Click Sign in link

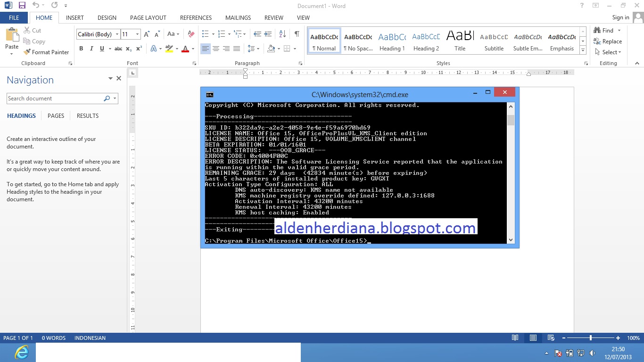[620, 17]
